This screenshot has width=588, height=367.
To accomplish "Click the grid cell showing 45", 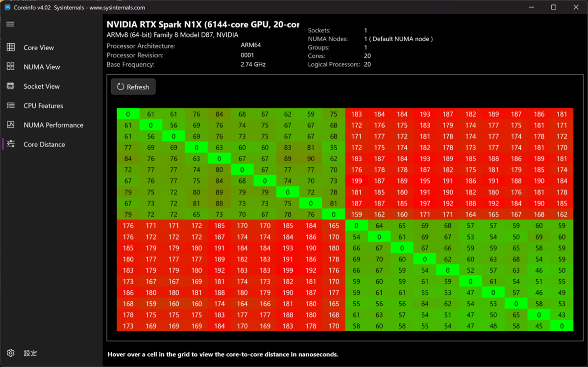I will coord(539,326).
